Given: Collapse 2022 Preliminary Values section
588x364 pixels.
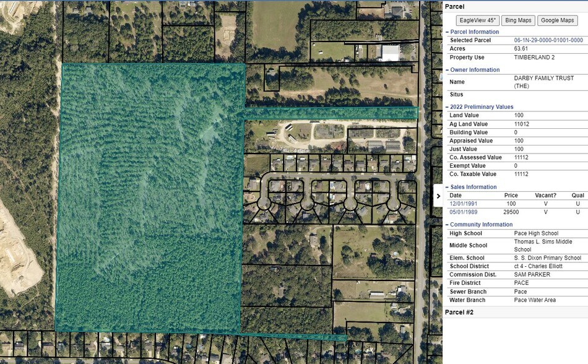Looking at the screenshot, I should coord(481,107).
